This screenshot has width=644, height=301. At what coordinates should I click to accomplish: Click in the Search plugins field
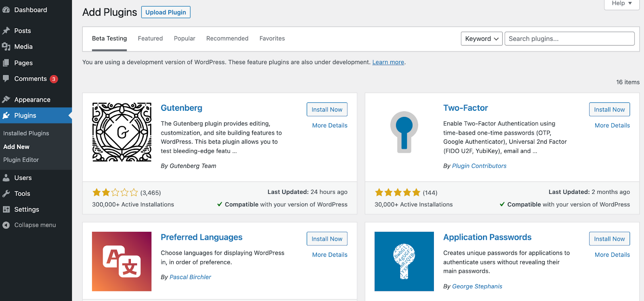pyautogui.click(x=569, y=39)
